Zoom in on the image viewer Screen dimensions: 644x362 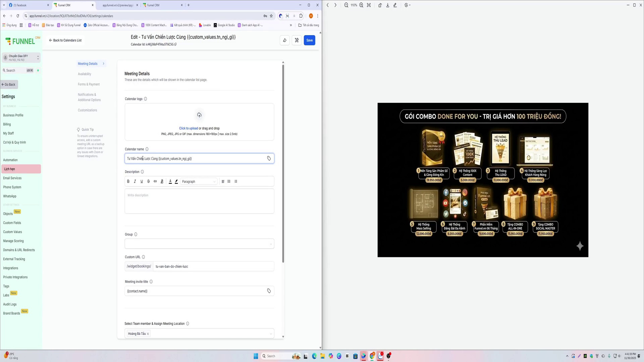[x=361, y=5]
